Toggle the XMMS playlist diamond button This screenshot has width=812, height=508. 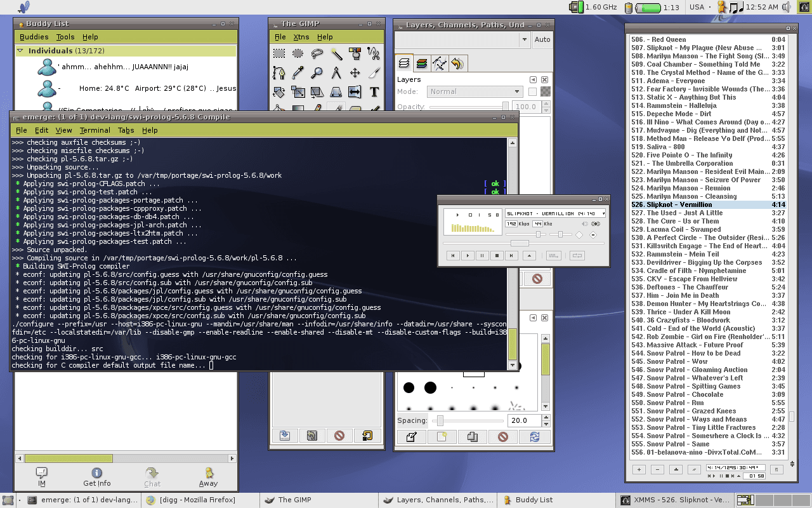click(593, 235)
